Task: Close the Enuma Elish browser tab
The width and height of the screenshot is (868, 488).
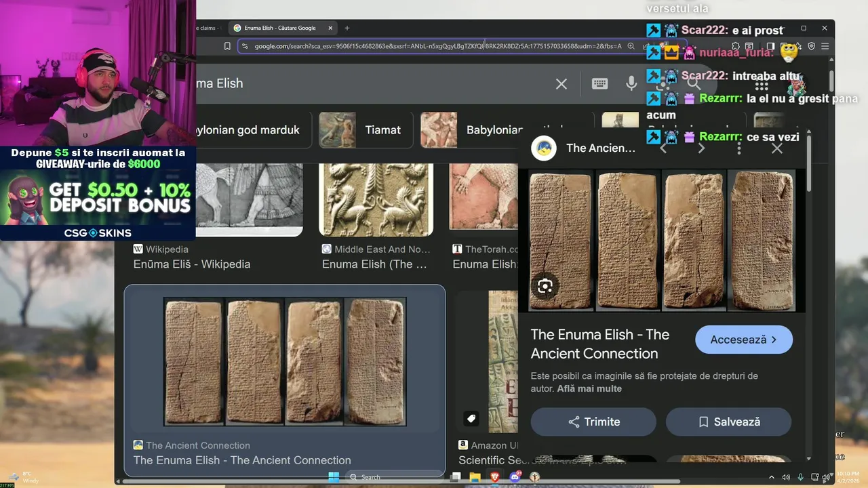Action: [330, 28]
